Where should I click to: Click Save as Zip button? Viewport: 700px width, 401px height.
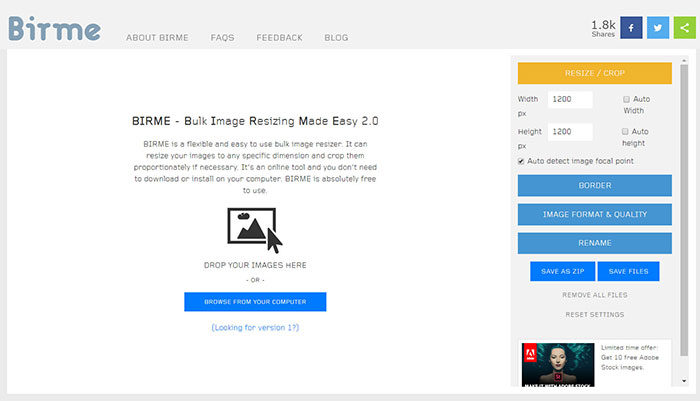coord(562,272)
